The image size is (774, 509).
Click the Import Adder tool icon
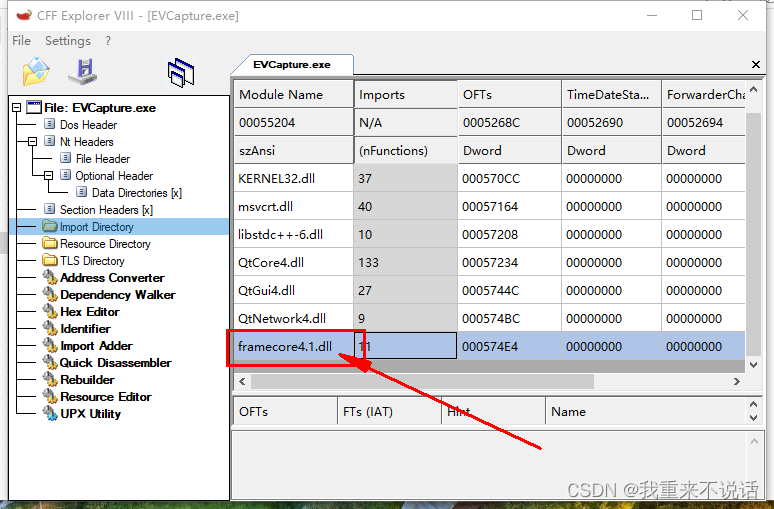tap(50, 346)
